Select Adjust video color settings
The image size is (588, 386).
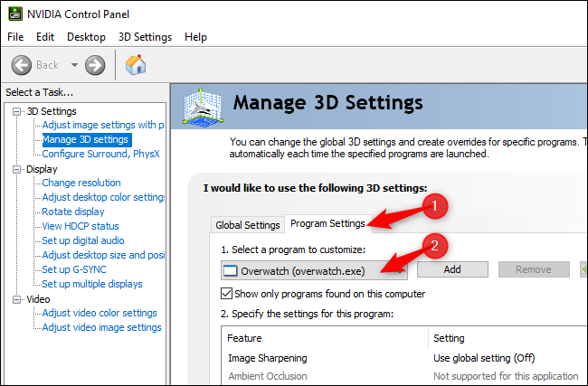(x=100, y=313)
